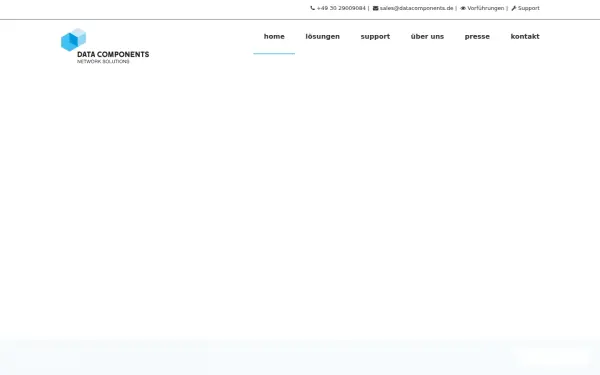This screenshot has width=600, height=375.
Task: Open the support item in main navigation
Action: coord(375,37)
